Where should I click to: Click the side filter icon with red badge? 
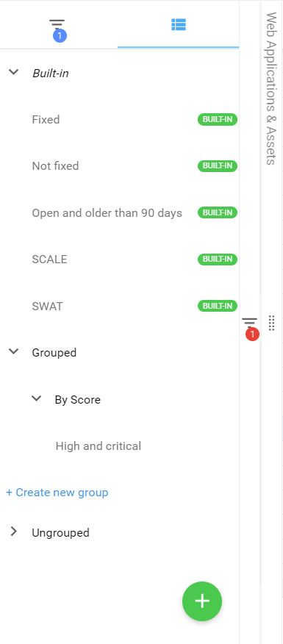[250, 328]
